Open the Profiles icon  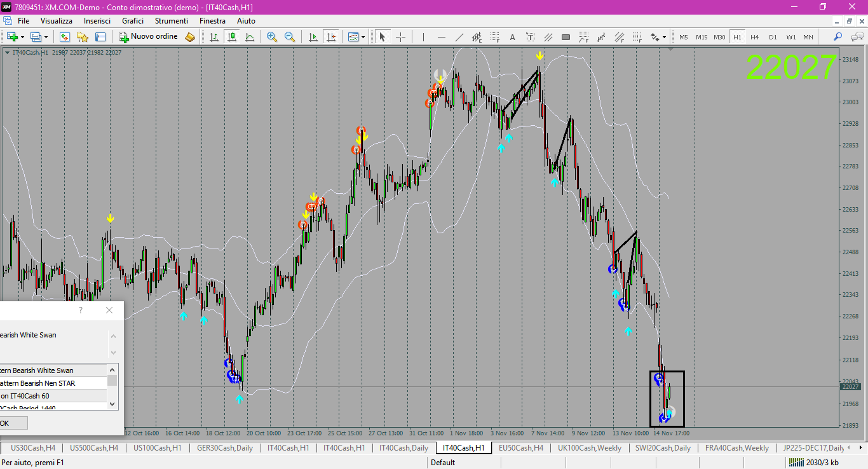point(36,37)
